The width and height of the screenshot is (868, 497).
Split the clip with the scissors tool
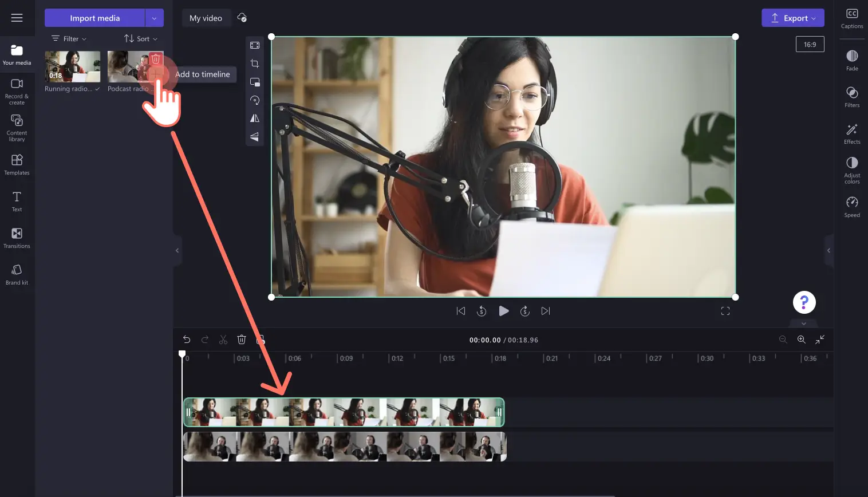click(x=223, y=339)
